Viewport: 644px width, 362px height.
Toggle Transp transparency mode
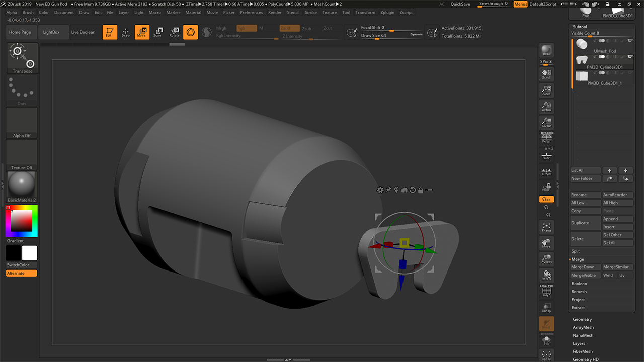(546, 308)
